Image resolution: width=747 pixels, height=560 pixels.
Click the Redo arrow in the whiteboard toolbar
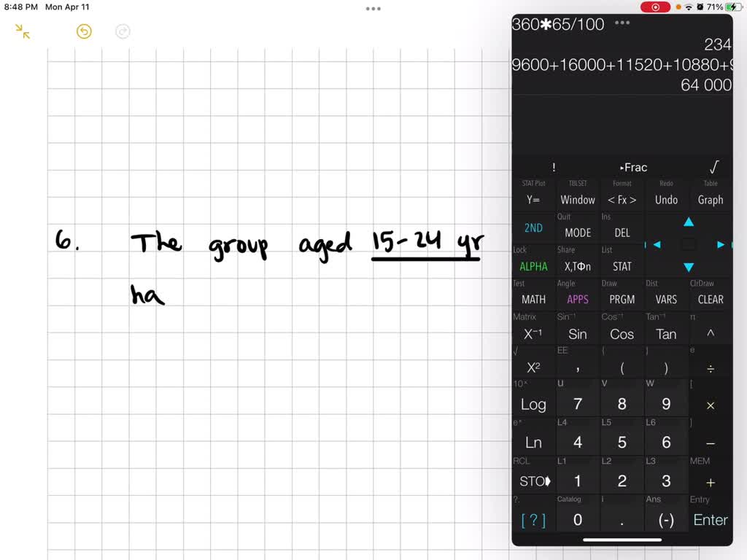click(122, 32)
